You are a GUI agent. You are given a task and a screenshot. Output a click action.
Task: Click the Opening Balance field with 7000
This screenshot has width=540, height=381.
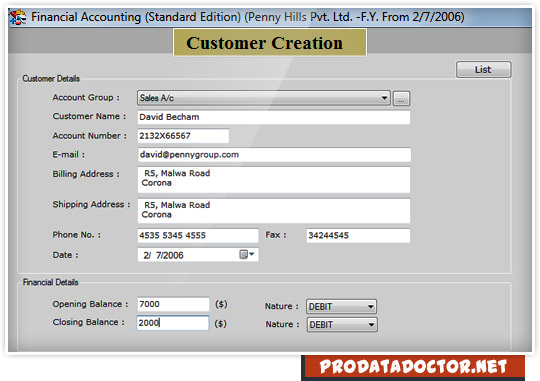pos(173,305)
